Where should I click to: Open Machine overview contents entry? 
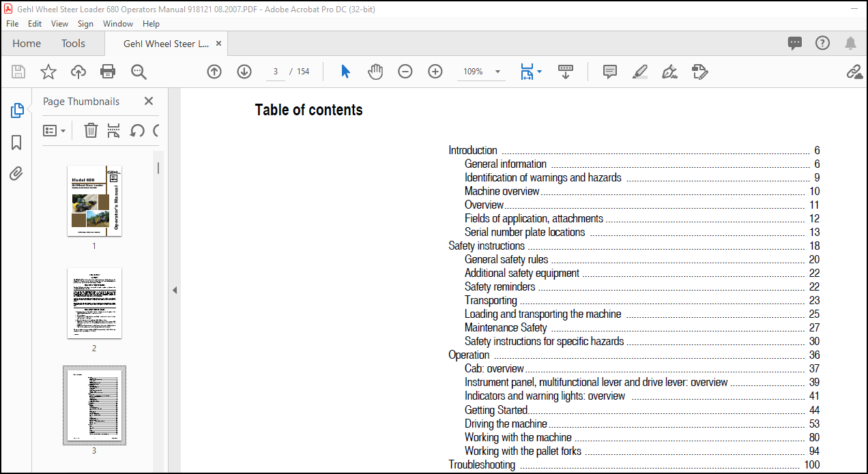click(x=502, y=191)
